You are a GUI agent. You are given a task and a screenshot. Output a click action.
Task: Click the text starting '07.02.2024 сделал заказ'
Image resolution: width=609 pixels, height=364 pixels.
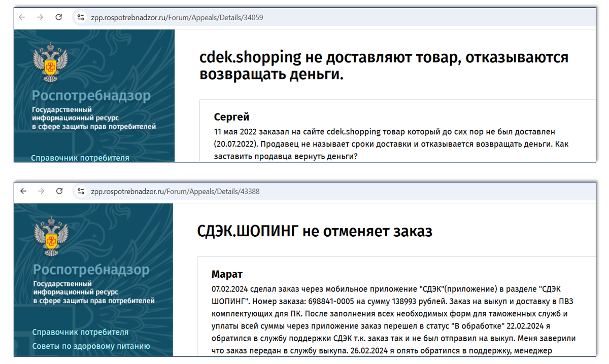pos(394,319)
